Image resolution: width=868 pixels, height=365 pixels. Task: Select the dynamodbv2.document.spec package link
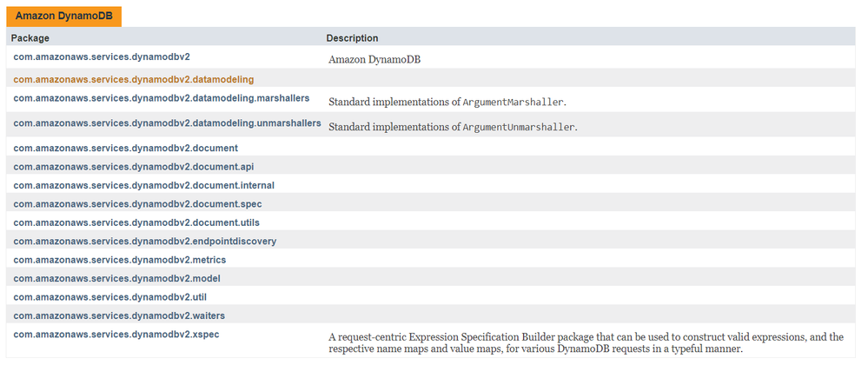(137, 203)
